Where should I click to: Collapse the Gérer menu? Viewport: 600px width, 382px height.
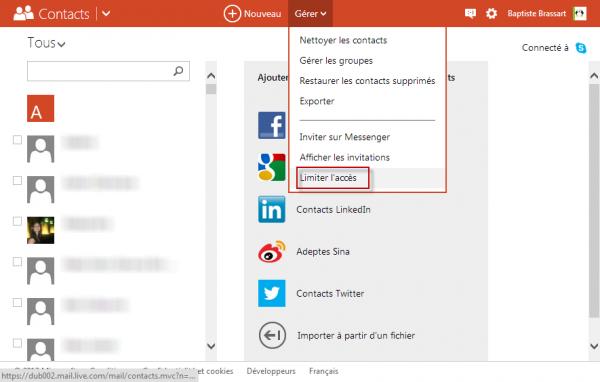click(x=310, y=14)
